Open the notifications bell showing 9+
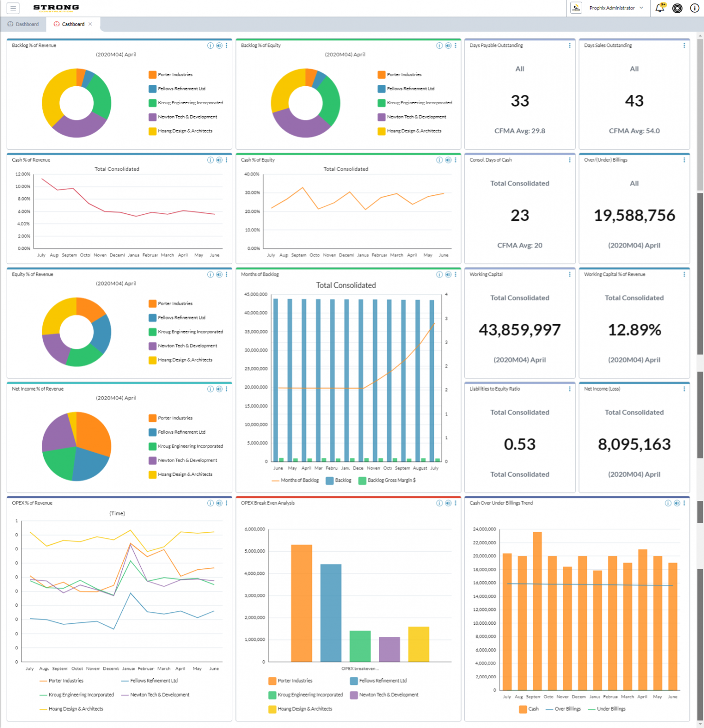 click(x=659, y=8)
